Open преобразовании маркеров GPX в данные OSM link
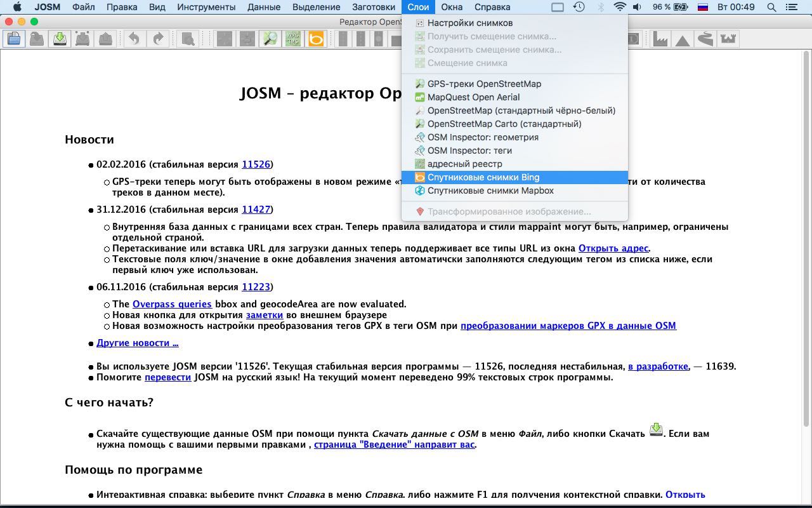 (x=568, y=325)
